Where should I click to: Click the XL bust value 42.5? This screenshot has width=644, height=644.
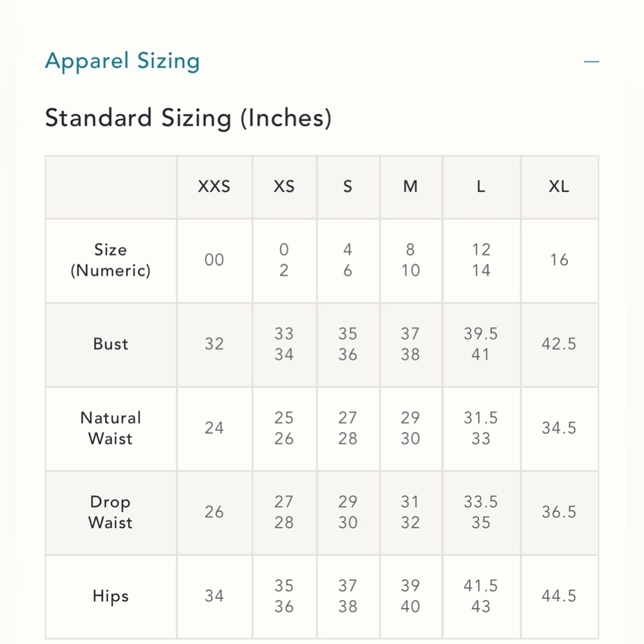pyautogui.click(x=559, y=344)
